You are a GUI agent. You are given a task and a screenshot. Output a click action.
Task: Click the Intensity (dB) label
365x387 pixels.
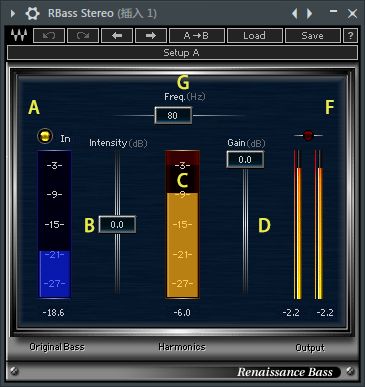118,143
